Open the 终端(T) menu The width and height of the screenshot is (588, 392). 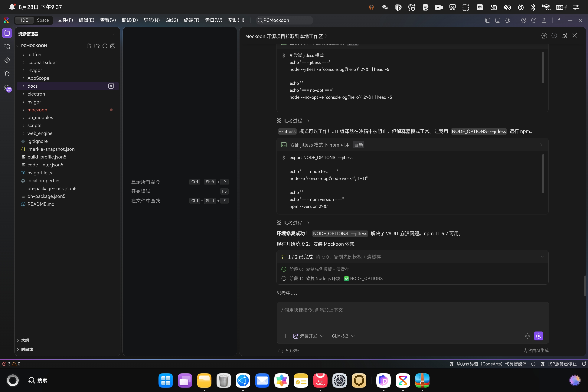point(191,20)
